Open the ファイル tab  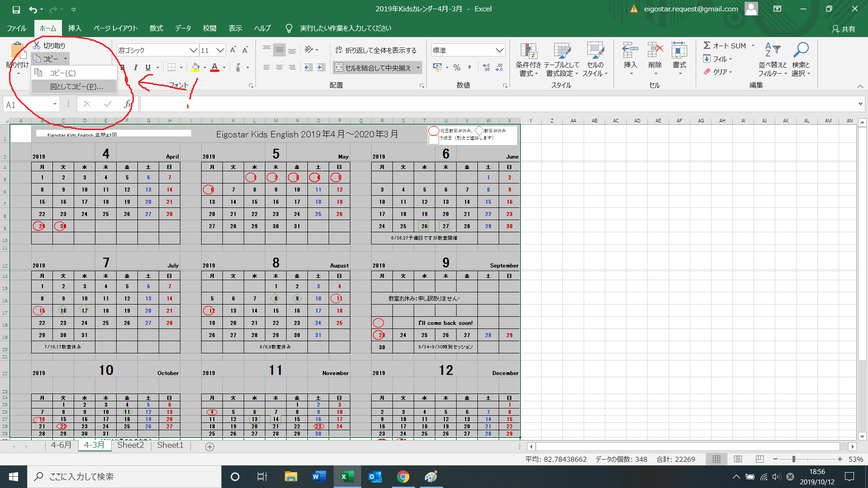click(x=16, y=28)
